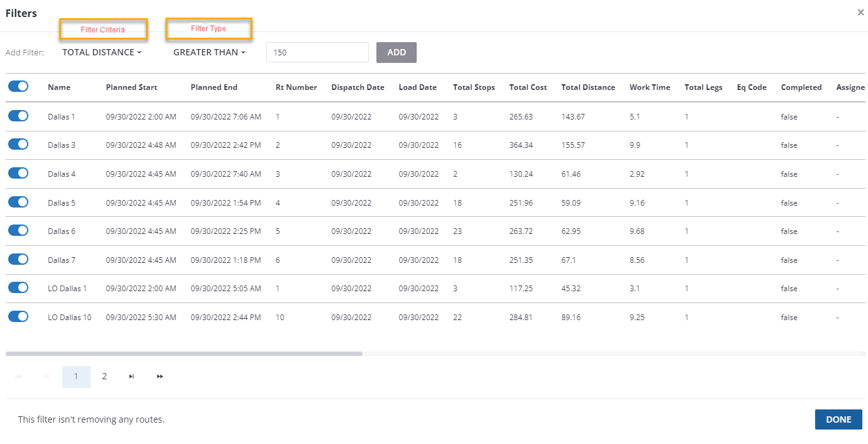Image resolution: width=868 pixels, height=444 pixels.
Task: Click the Rt Number column header
Action: pyautogui.click(x=296, y=87)
